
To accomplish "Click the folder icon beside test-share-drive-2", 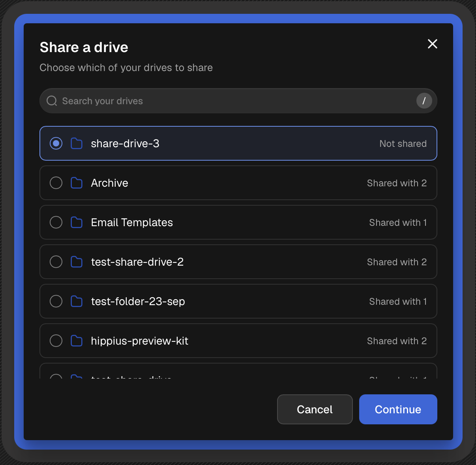I will point(77,262).
